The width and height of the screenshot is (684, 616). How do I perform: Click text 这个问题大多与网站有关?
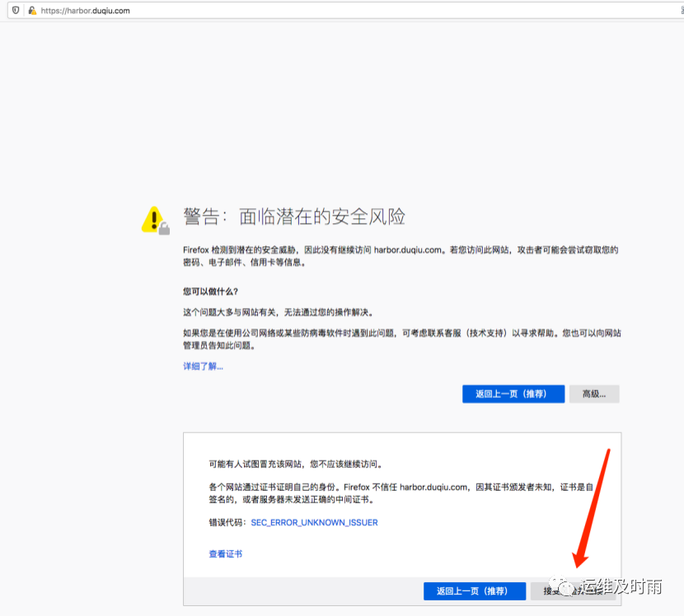[x=229, y=312]
